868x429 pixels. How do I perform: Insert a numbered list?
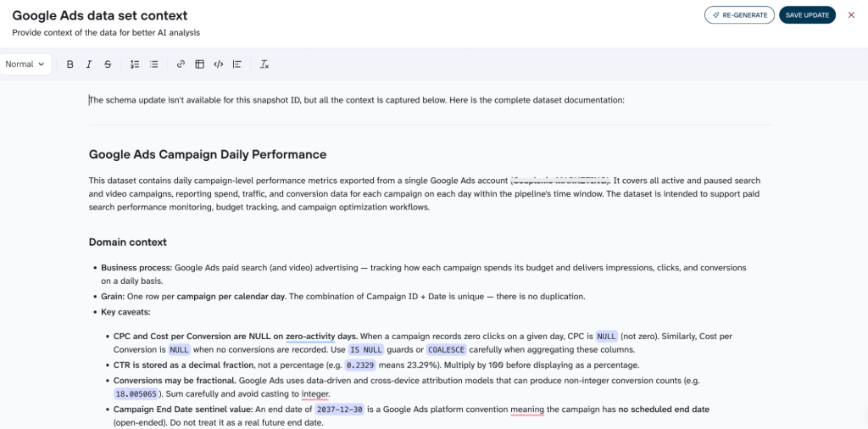[135, 64]
